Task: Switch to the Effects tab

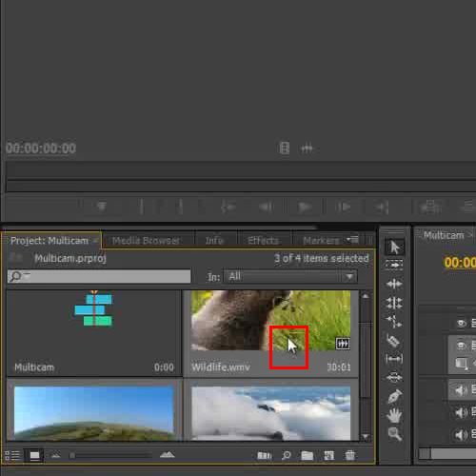Action: tap(263, 241)
